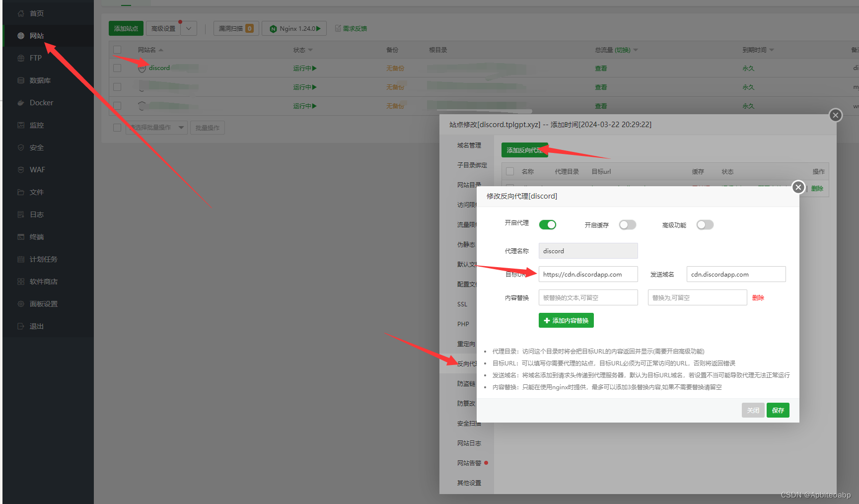This screenshot has height=504, width=859.
Task: Select the 网站告警 tab
Action: (x=469, y=463)
